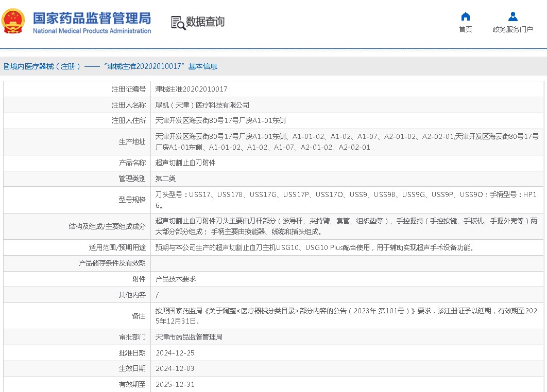This screenshot has width=547, height=392.
Task: Click the 有效期至 label
Action: tap(132, 384)
